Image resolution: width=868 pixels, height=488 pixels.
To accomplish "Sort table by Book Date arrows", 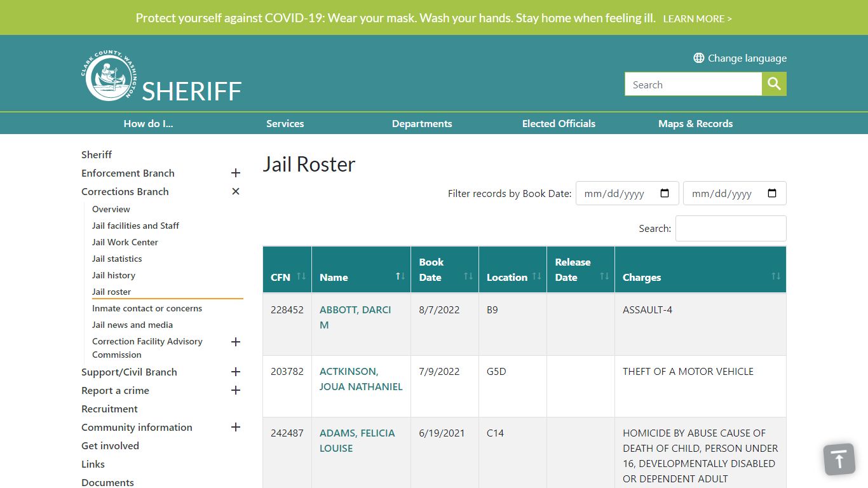I will 468,276.
